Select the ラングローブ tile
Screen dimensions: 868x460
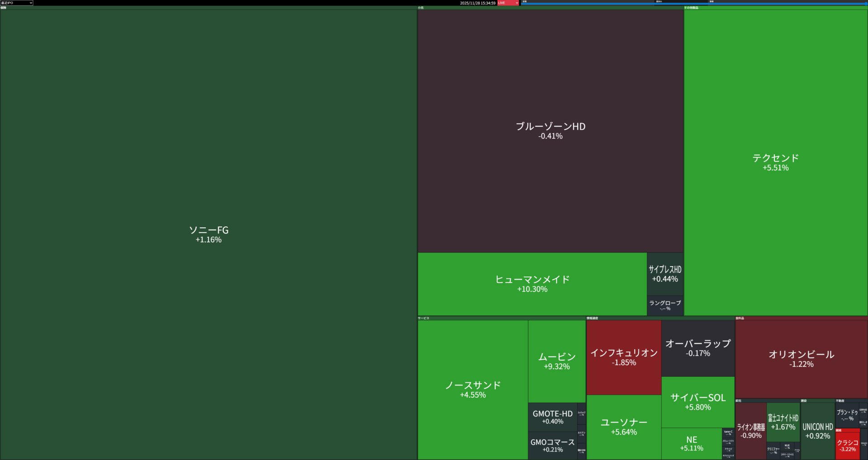(x=665, y=305)
